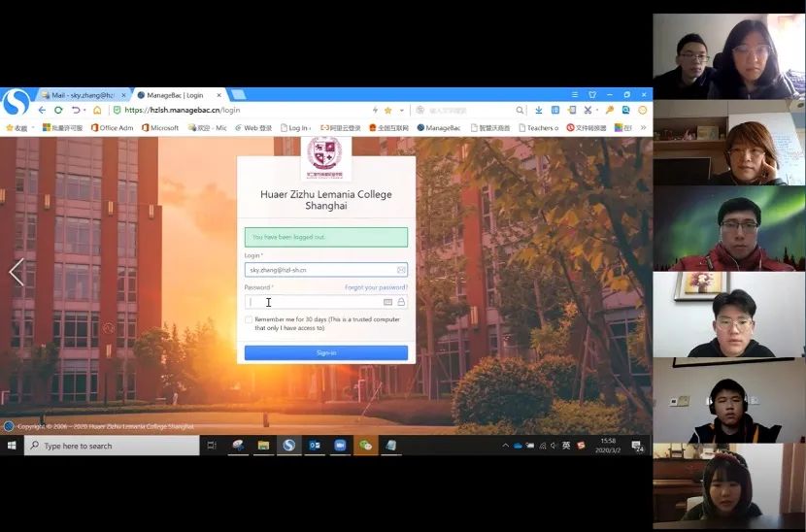This screenshot has height=532, width=806.
Task: Click the green security shield icon
Action: 117,110
